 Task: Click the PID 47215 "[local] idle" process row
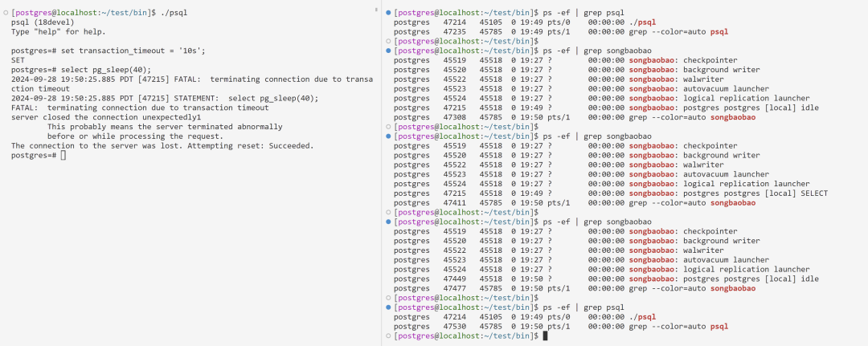[x=606, y=108]
